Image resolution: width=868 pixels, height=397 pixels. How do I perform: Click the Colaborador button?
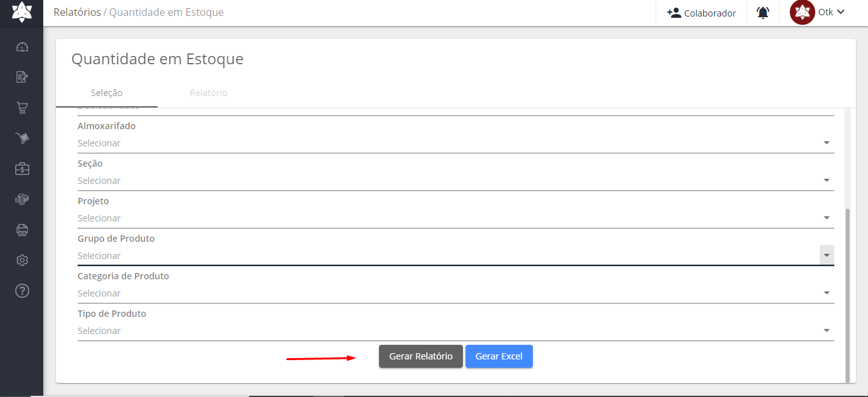701,13
